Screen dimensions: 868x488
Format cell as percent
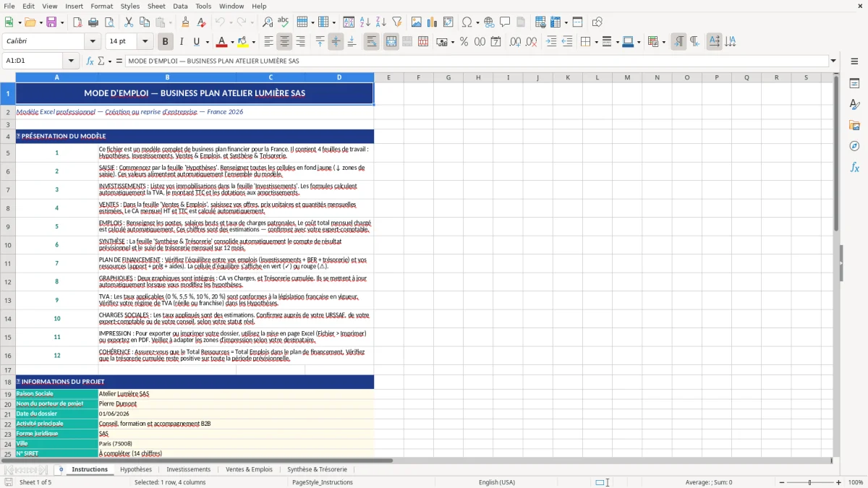(x=464, y=42)
